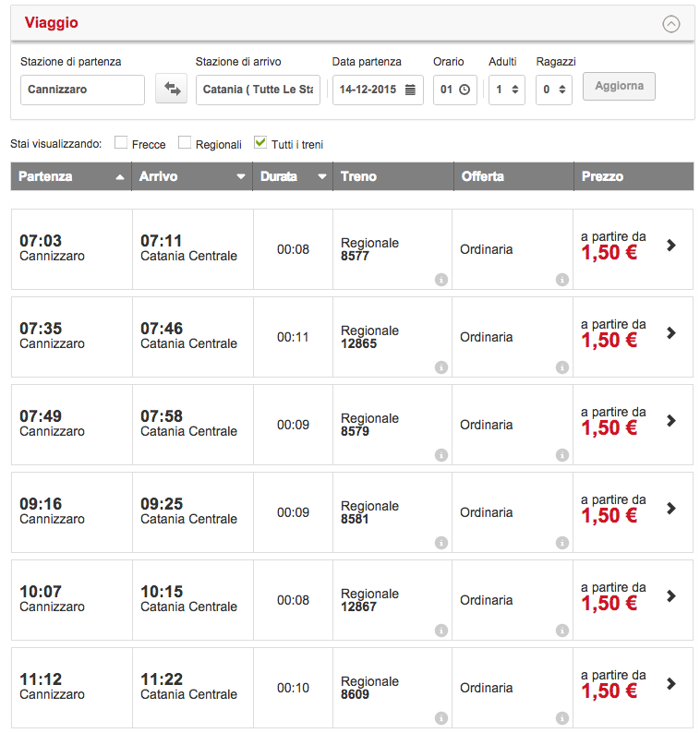Open the calendar date picker icon
Image resolution: width=700 pixels, height=733 pixels.
tap(410, 90)
